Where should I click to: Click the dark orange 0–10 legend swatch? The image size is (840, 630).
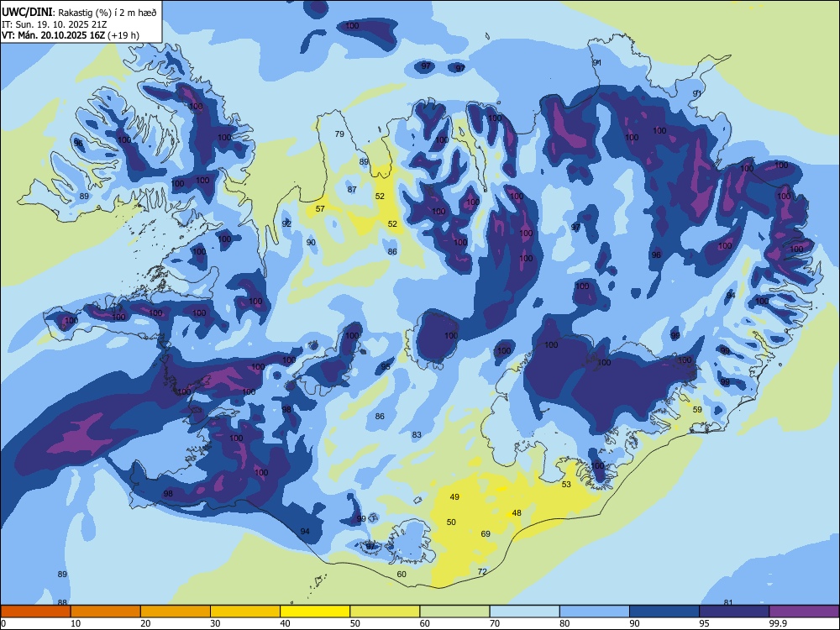click(35, 612)
